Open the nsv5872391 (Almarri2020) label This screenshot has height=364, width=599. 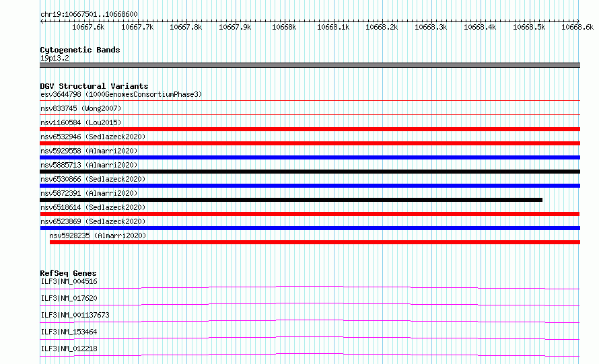pyautogui.click(x=89, y=193)
